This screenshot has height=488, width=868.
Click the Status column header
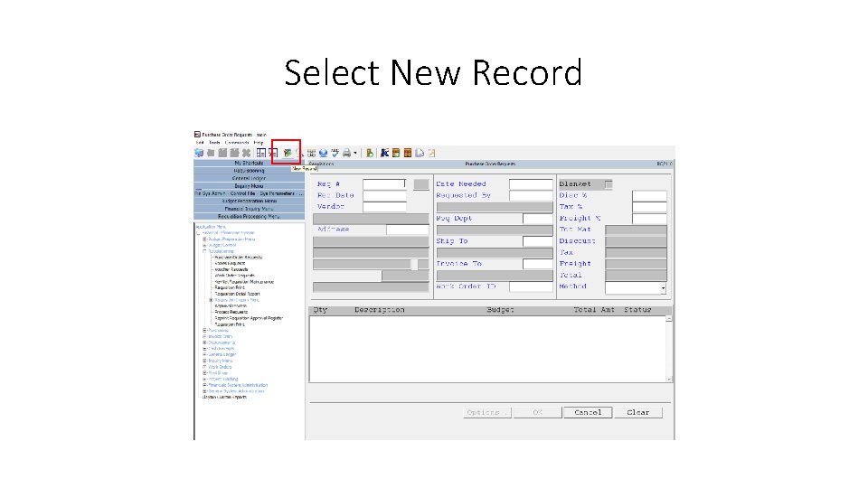pyautogui.click(x=637, y=310)
